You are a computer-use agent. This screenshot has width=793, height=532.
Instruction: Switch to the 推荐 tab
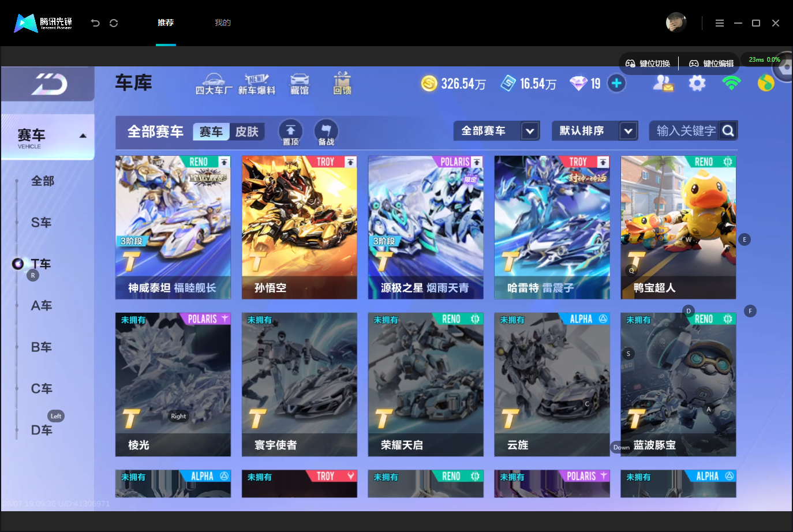[x=166, y=23]
